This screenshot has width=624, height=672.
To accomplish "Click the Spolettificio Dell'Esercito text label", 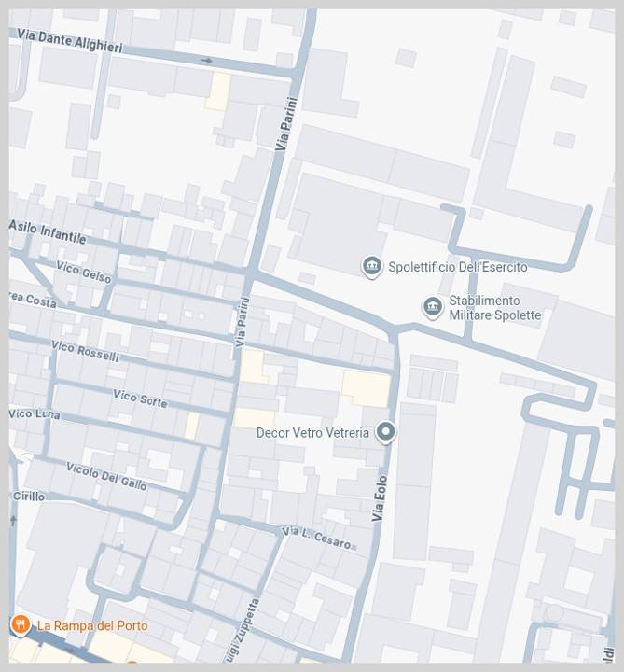I will click(x=458, y=267).
